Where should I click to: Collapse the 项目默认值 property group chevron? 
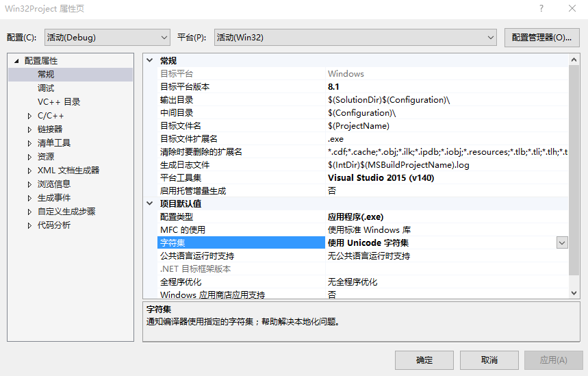[x=150, y=203]
